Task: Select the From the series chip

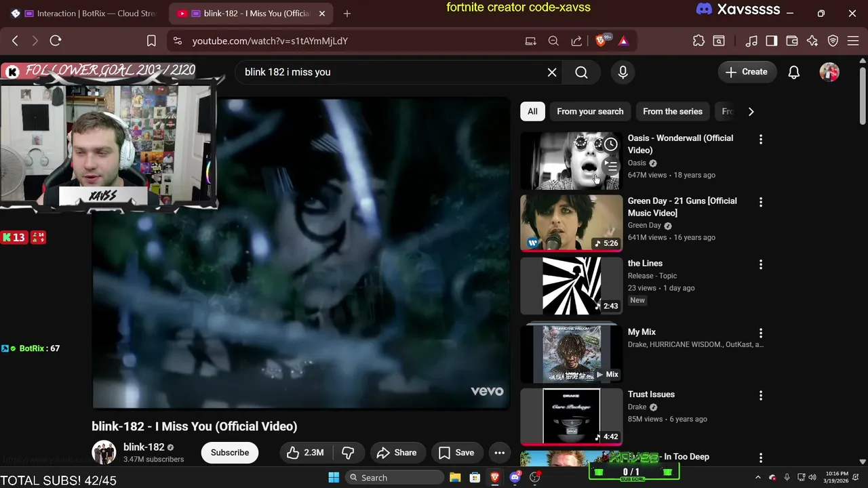Action: (673, 111)
